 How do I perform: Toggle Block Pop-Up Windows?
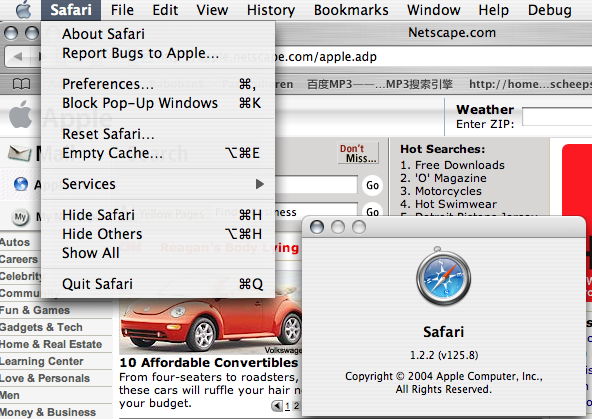click(x=158, y=103)
